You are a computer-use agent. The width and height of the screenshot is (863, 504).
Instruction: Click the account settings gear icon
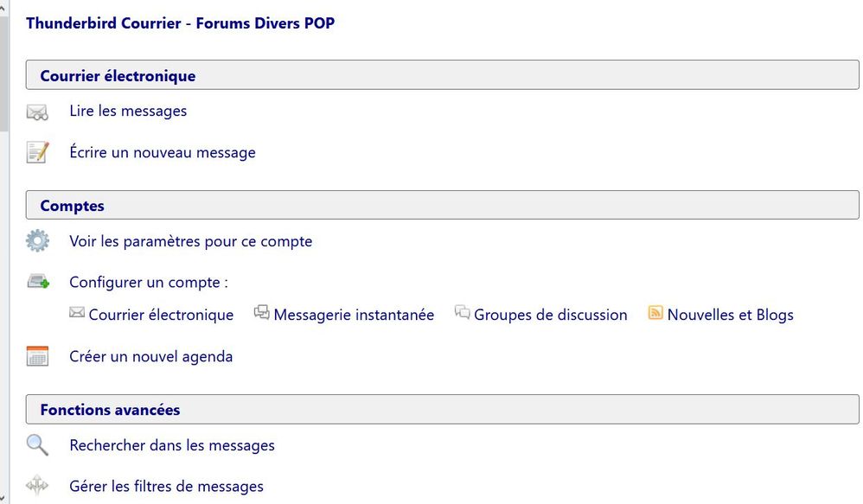tap(37, 241)
